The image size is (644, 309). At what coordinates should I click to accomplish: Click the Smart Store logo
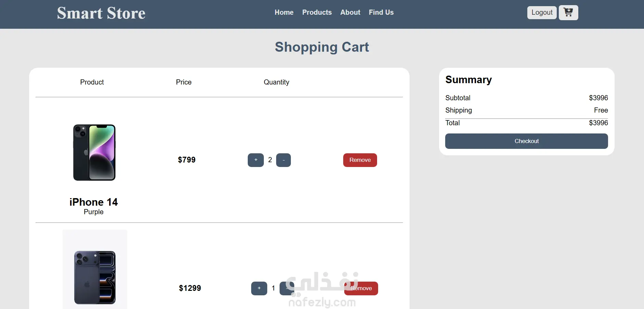point(101,13)
